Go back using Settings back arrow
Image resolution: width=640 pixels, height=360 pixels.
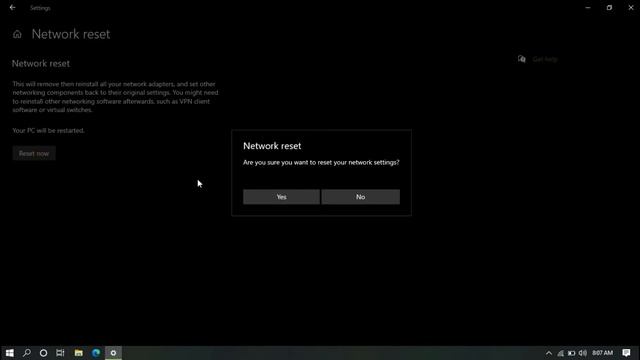12,7
